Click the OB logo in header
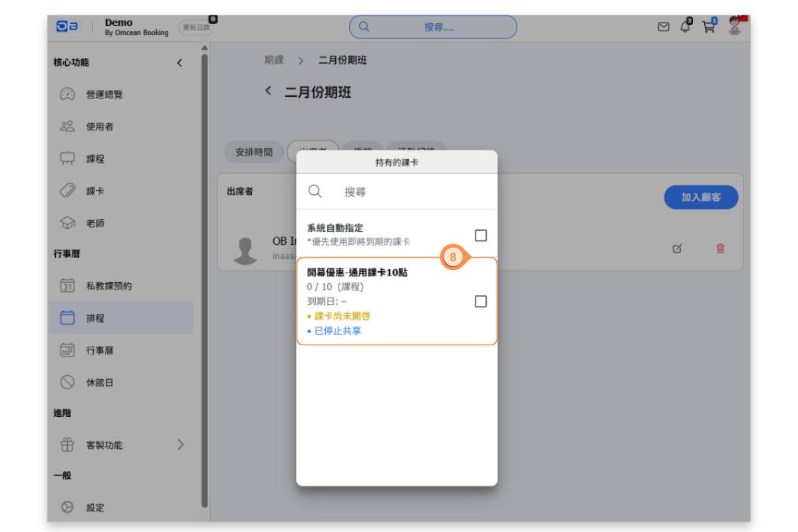The width and height of the screenshot is (798, 532). click(67, 27)
